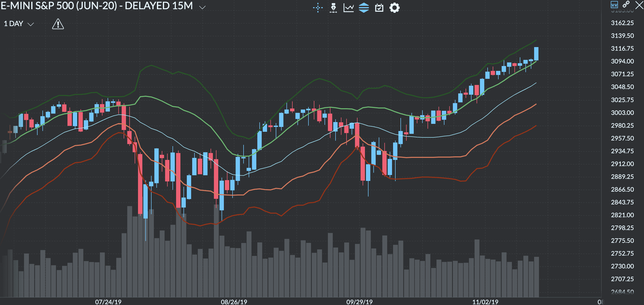Click the 07/24/19 date label
The width and height of the screenshot is (644, 305).
tap(108, 302)
